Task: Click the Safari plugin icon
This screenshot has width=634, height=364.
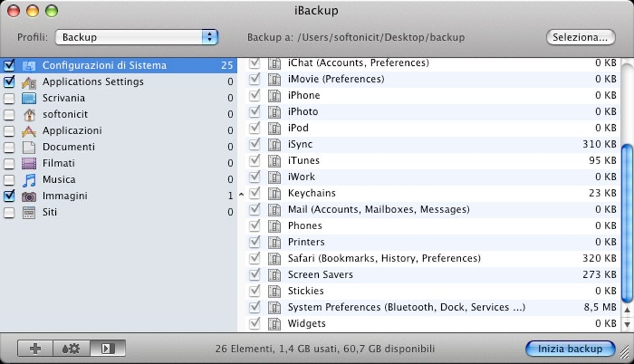Action: (x=274, y=258)
